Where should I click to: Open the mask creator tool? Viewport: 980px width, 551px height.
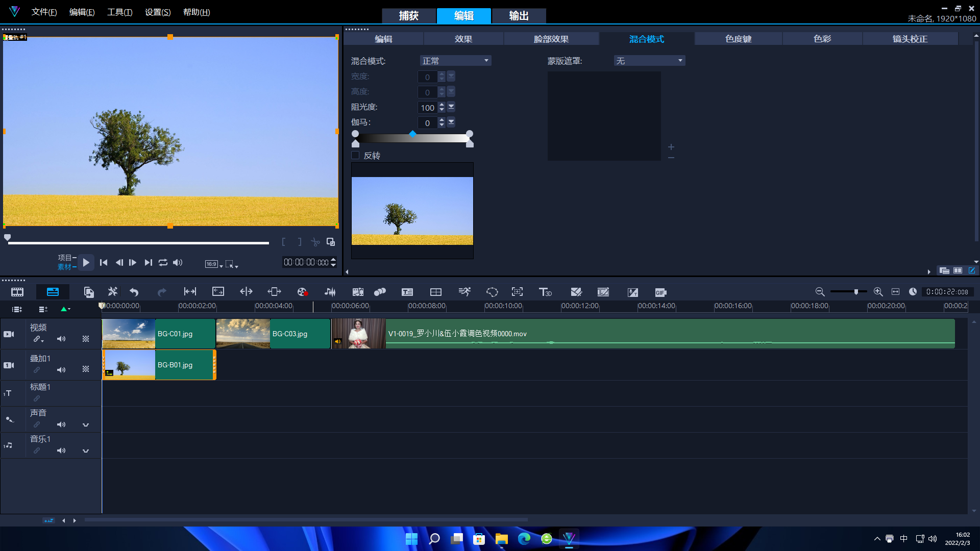(x=492, y=292)
